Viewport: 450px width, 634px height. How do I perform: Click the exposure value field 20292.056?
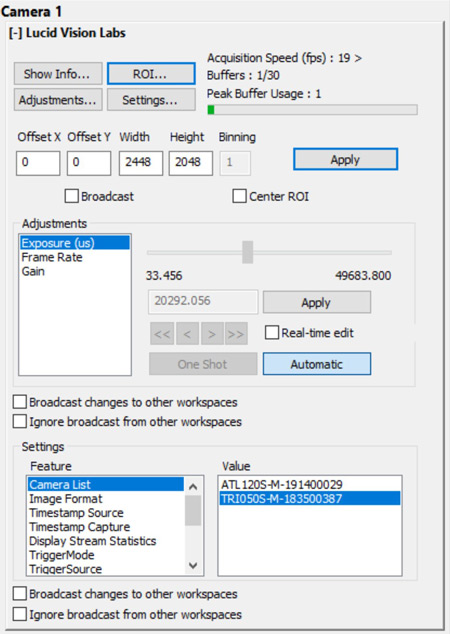click(x=203, y=302)
